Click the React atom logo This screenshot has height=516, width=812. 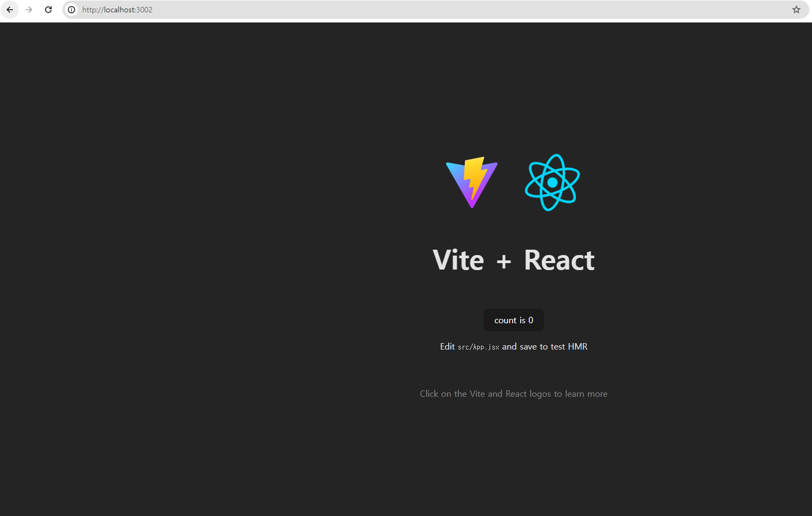click(552, 183)
